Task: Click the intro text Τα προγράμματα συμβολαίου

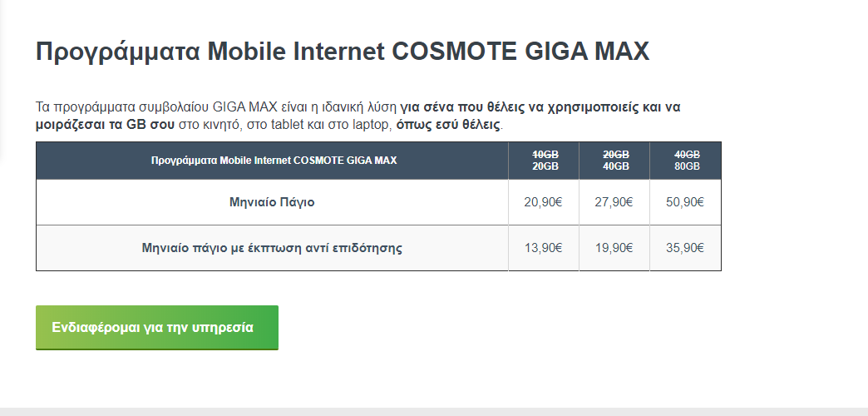Action: tap(122, 106)
